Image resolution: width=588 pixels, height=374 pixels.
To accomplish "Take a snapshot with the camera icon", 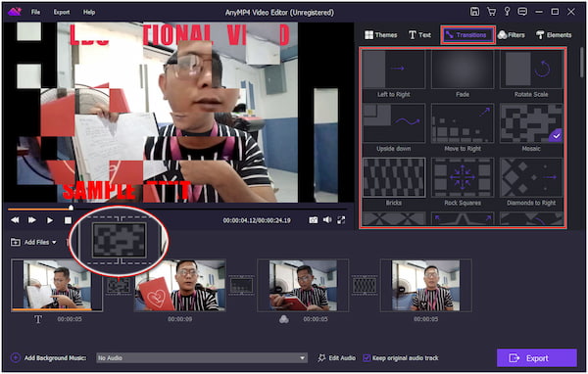I will (x=314, y=220).
